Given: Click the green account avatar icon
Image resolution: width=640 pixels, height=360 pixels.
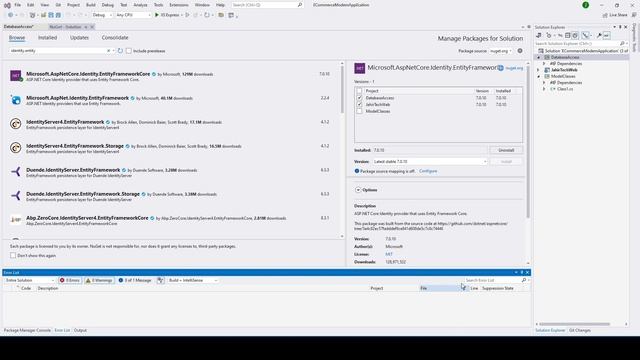Looking at the screenshot, I should (x=586, y=5).
